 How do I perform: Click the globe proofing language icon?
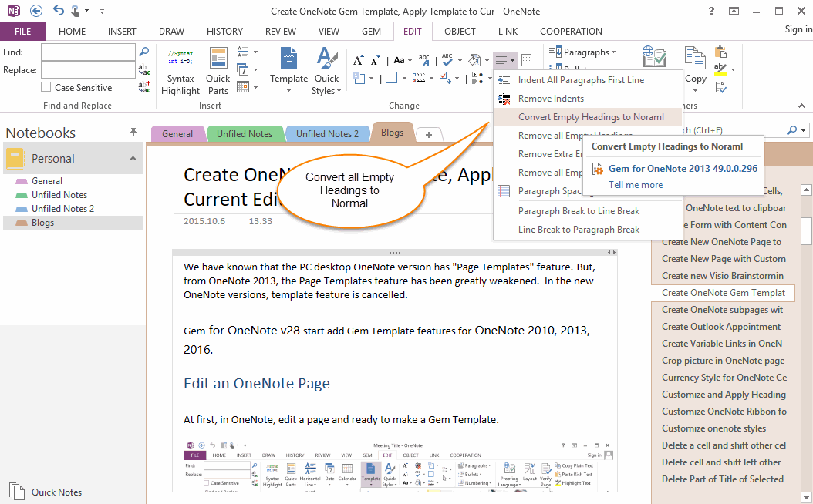(653, 56)
